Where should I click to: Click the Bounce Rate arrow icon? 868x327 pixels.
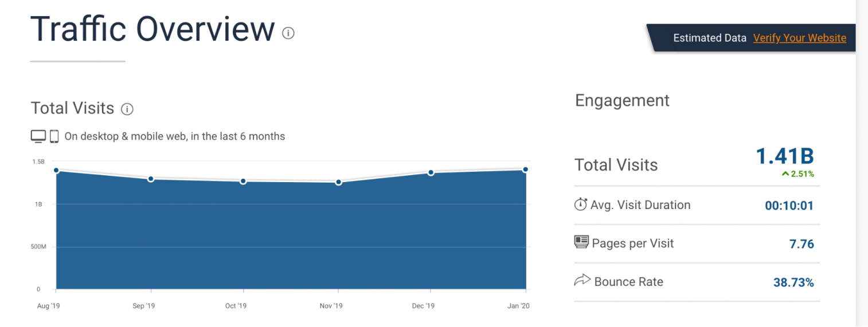pyautogui.click(x=582, y=280)
